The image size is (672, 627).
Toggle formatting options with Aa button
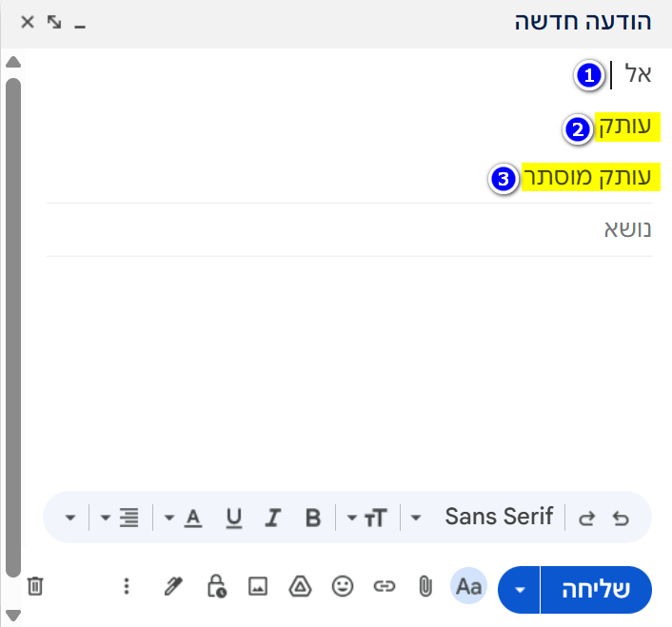click(x=468, y=587)
